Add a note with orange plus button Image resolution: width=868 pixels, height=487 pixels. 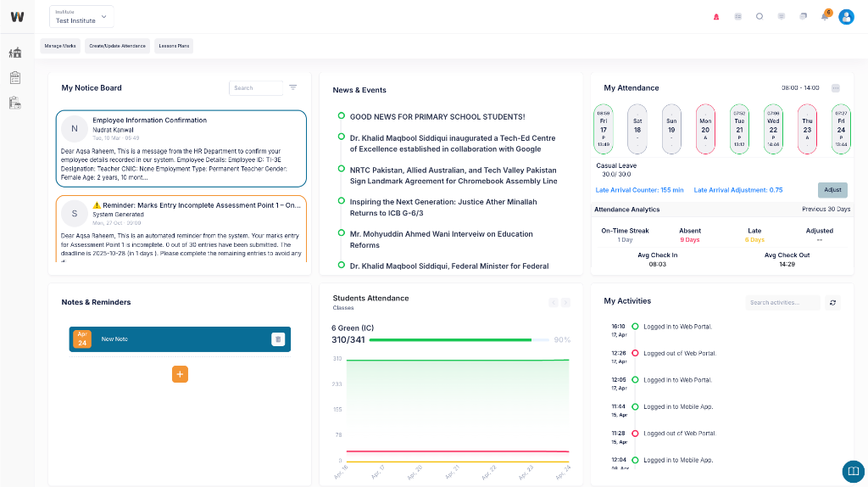click(180, 374)
